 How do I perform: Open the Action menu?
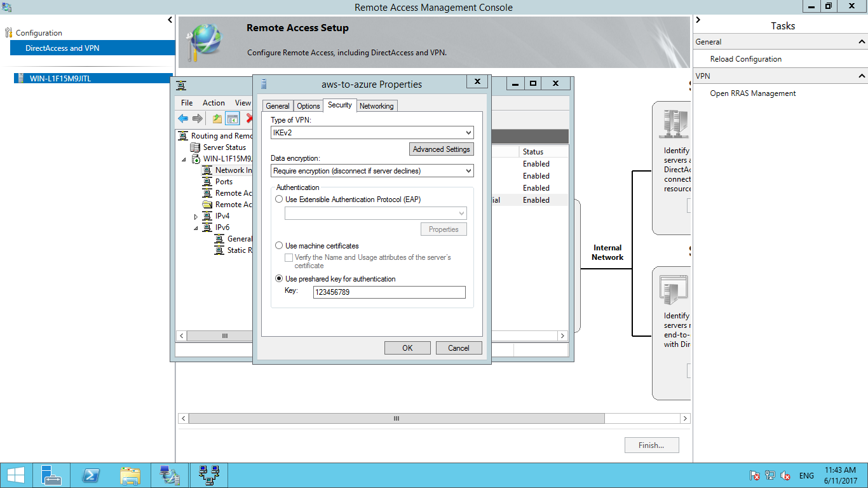click(x=214, y=103)
